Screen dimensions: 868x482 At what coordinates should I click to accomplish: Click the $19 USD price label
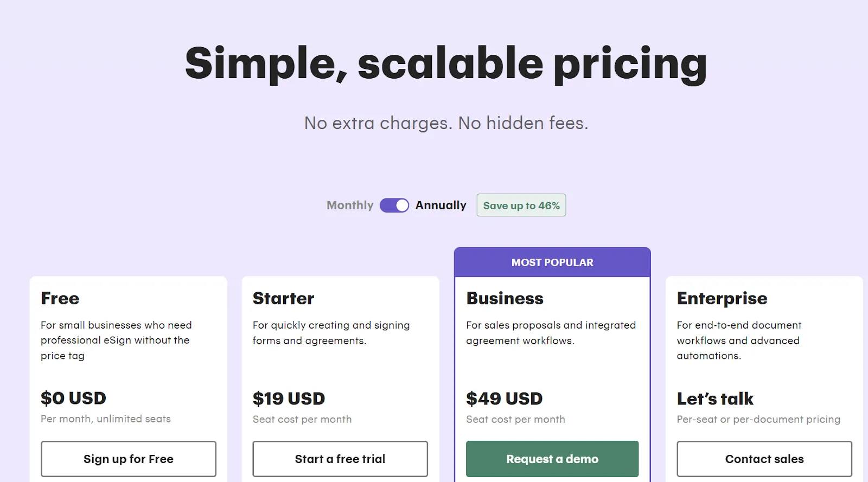[288, 399]
